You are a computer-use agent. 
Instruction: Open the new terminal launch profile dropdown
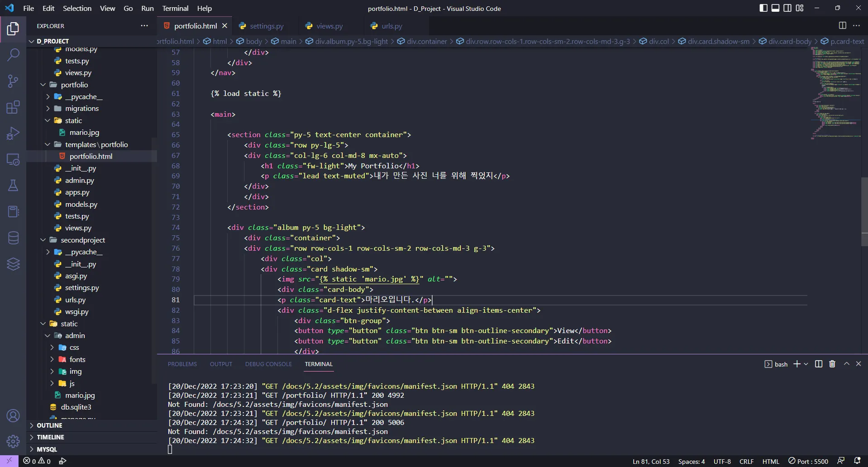[806, 364]
